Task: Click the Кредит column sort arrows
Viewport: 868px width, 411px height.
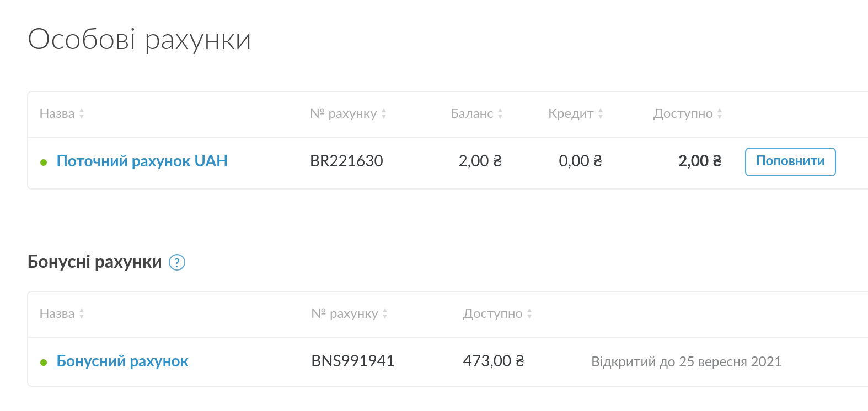Action: coord(601,114)
